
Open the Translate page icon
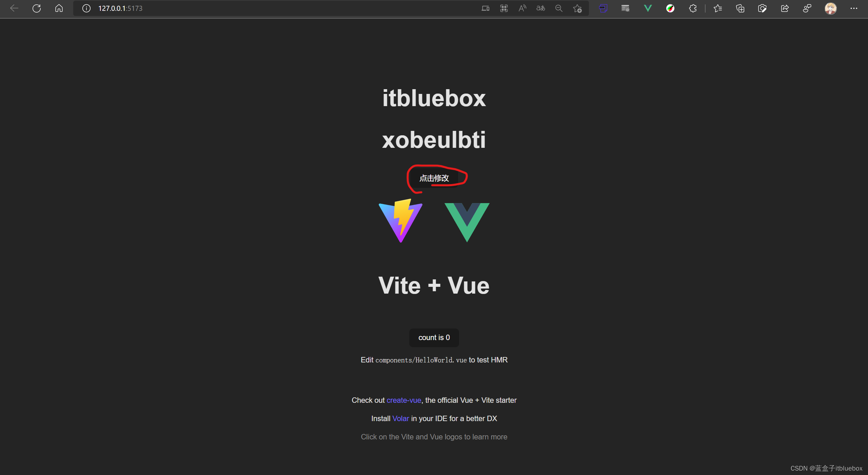(540, 8)
